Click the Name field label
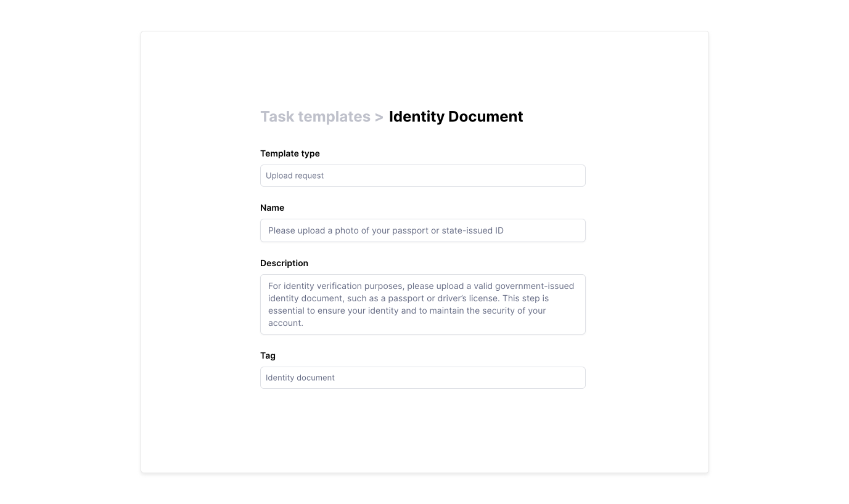The width and height of the screenshot is (849, 504). point(272,208)
